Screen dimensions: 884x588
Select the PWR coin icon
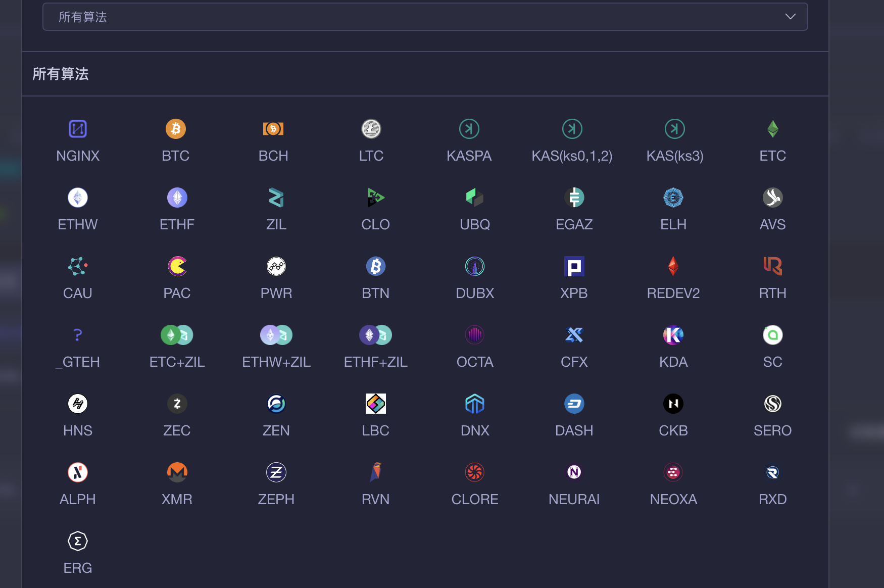point(276,266)
